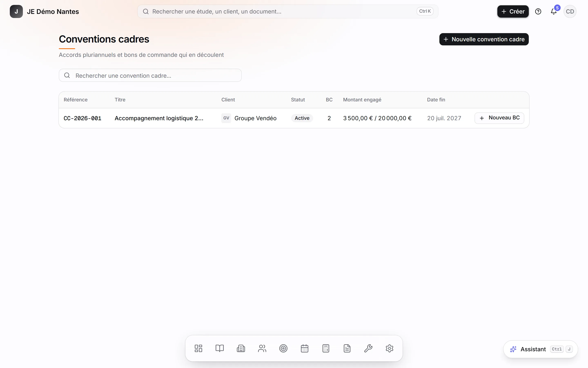Open the calculator icon in bottom dock

[326, 348]
